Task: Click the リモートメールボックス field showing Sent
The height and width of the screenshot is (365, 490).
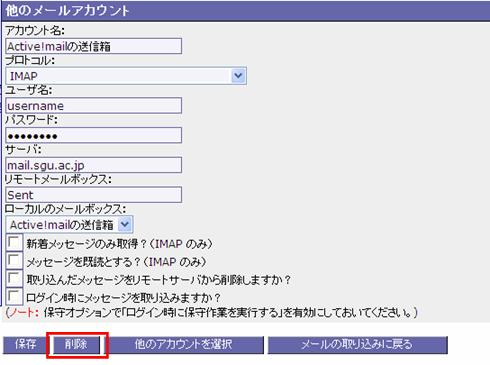Action: (93, 195)
